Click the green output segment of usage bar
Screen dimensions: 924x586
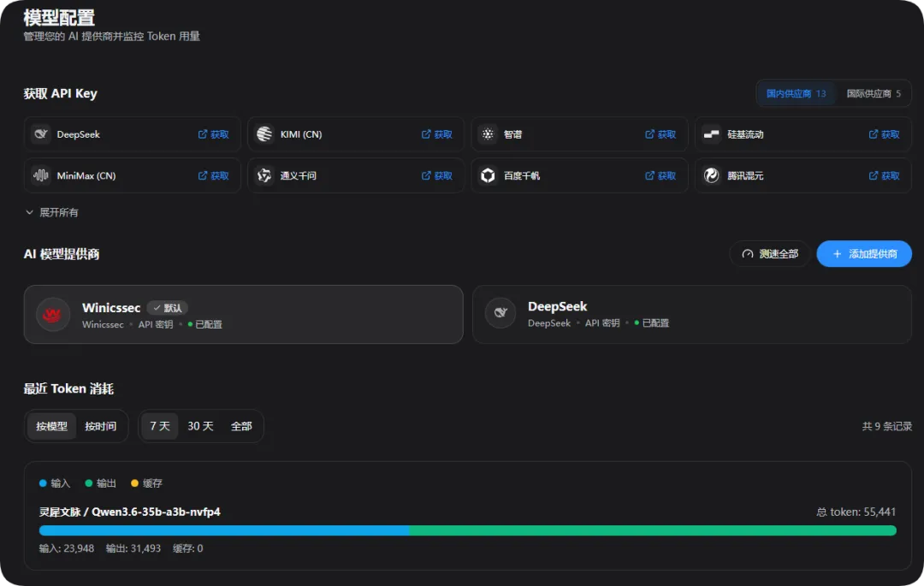click(x=653, y=530)
